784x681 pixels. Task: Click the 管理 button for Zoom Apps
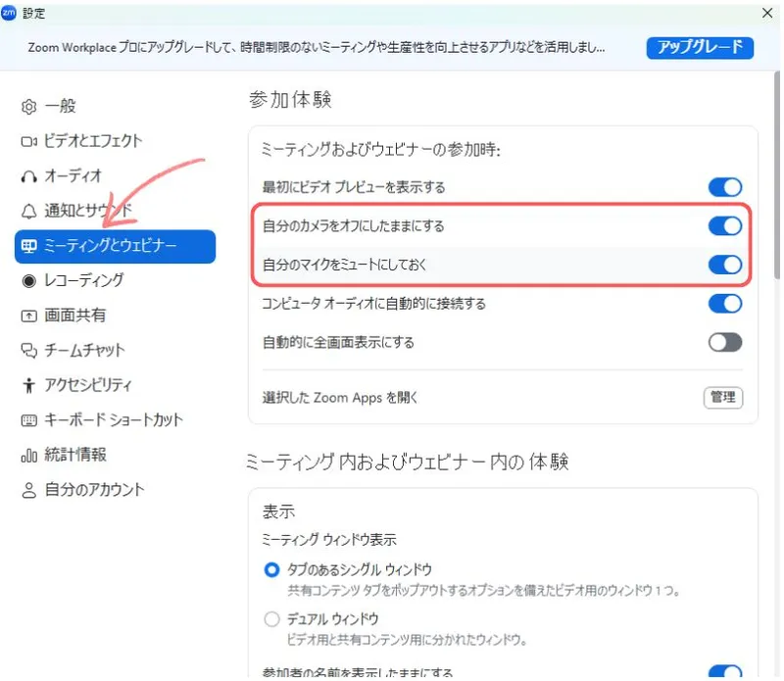[722, 397]
